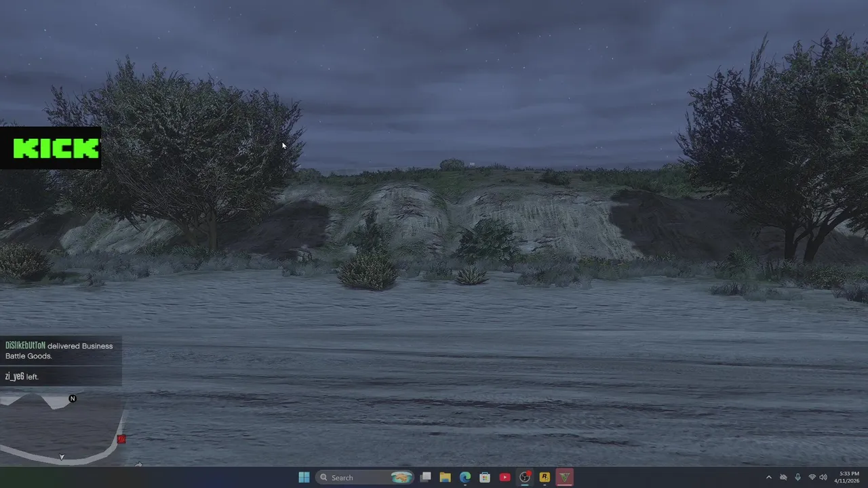
Task: Open Rockstar Games Launcher taskbar icon
Action: [x=545, y=477]
